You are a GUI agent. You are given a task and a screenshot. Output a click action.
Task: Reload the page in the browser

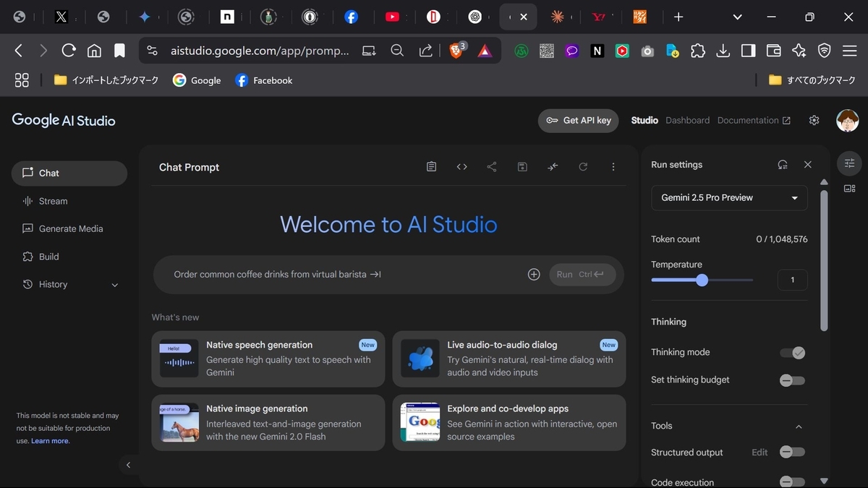tap(69, 51)
